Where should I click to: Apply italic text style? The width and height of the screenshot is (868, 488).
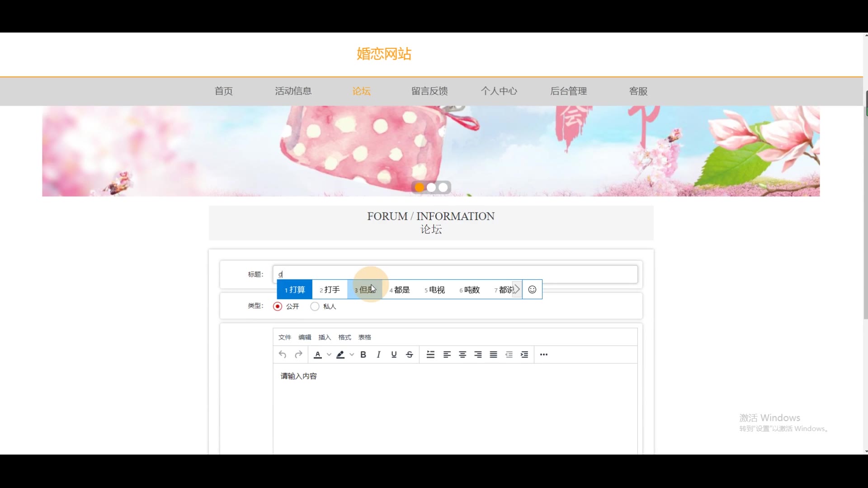pyautogui.click(x=378, y=355)
